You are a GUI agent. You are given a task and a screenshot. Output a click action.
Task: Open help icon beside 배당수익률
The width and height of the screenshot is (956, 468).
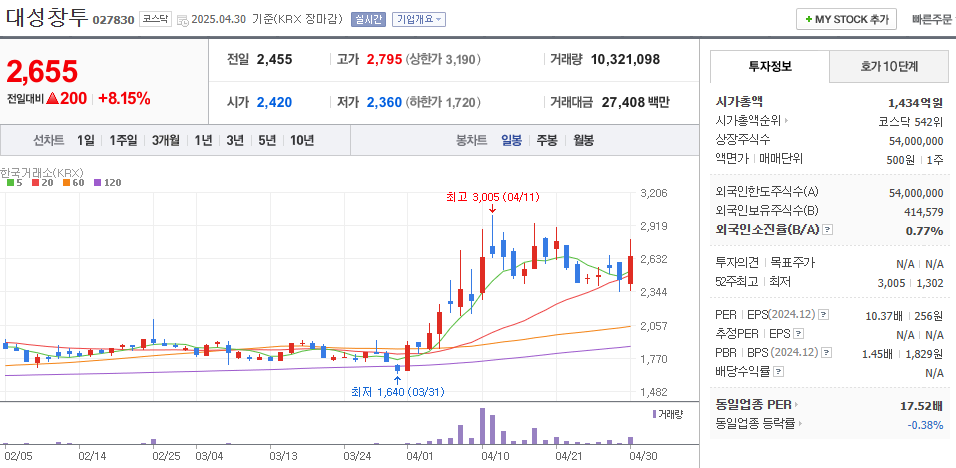coord(779,371)
